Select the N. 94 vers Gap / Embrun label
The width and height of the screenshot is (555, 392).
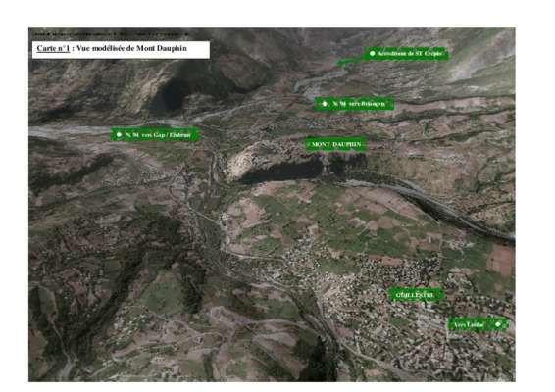pos(155,135)
